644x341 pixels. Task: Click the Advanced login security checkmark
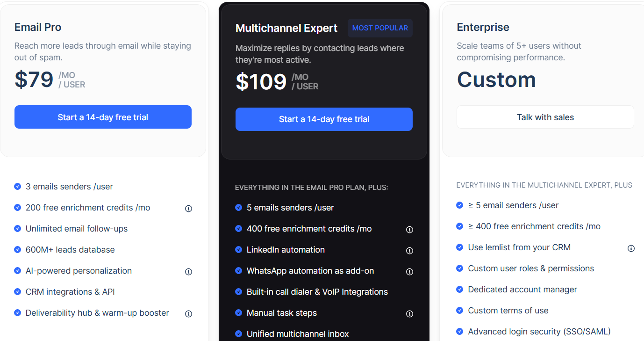tap(459, 331)
